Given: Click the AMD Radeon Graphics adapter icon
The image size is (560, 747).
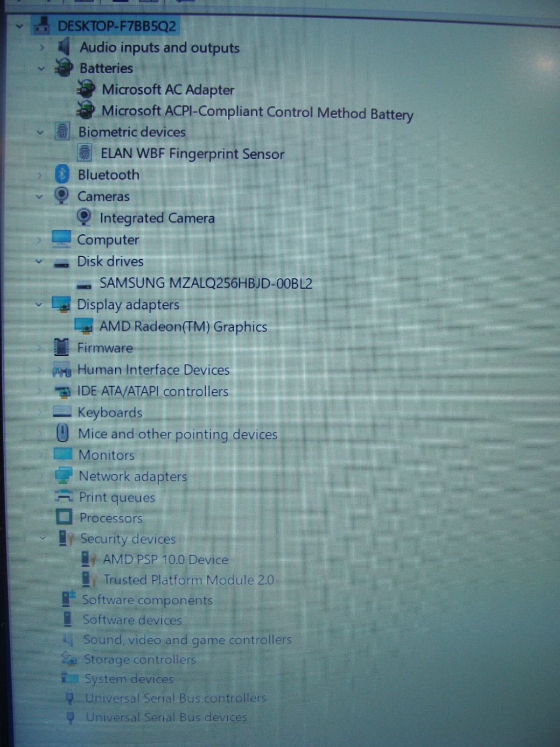Looking at the screenshot, I should 84,326.
